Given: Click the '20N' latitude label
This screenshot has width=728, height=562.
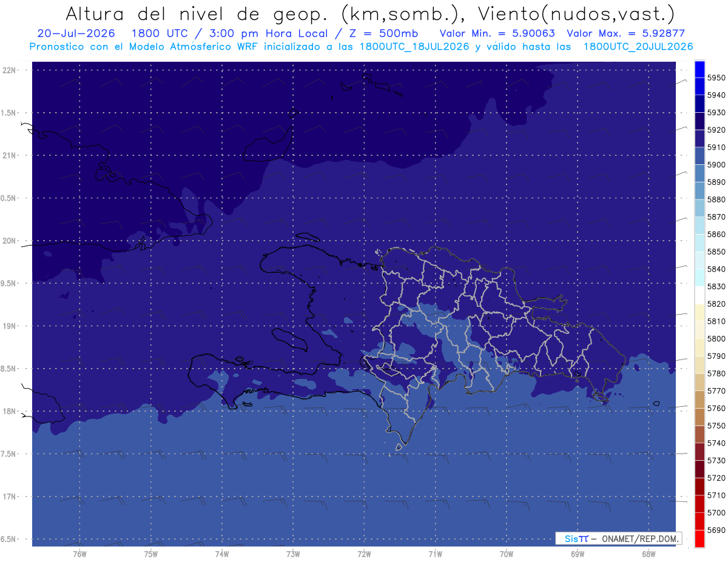Looking at the screenshot, I should (x=10, y=241).
